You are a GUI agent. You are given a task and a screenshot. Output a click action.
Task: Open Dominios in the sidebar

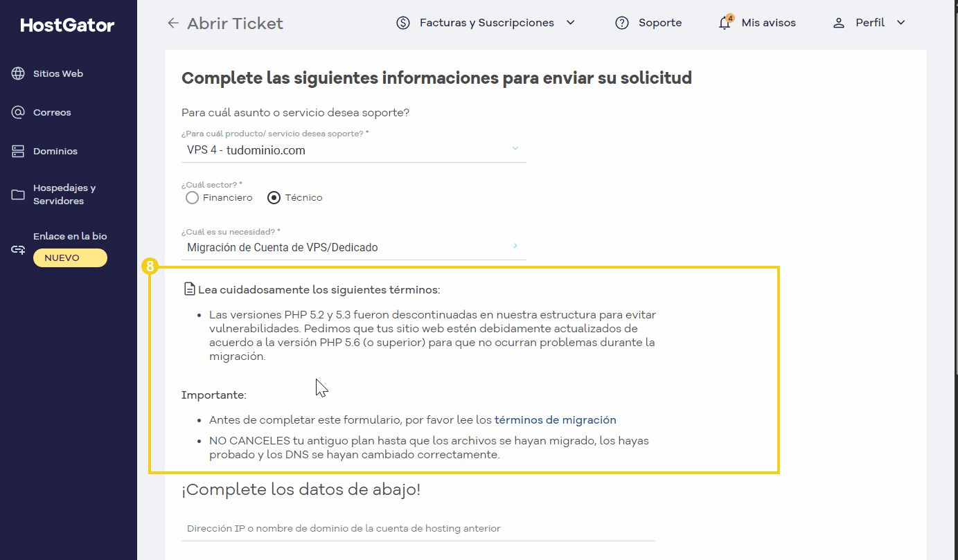pyautogui.click(x=55, y=151)
